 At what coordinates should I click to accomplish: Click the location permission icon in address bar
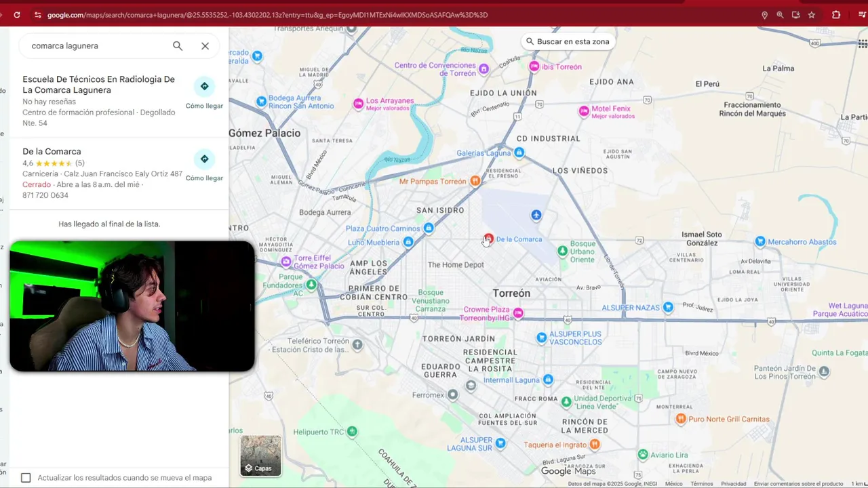764,15
